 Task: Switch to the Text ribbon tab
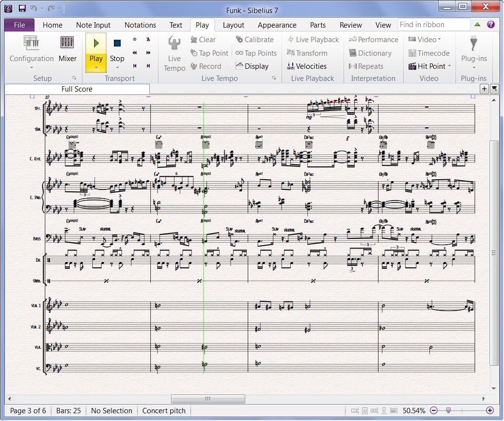pos(176,25)
